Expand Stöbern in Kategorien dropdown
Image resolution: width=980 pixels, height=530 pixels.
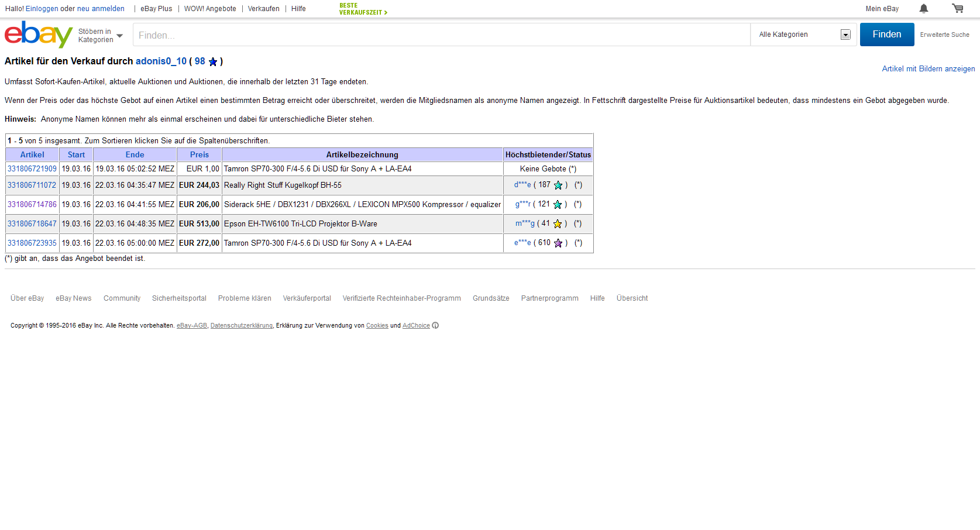101,36
